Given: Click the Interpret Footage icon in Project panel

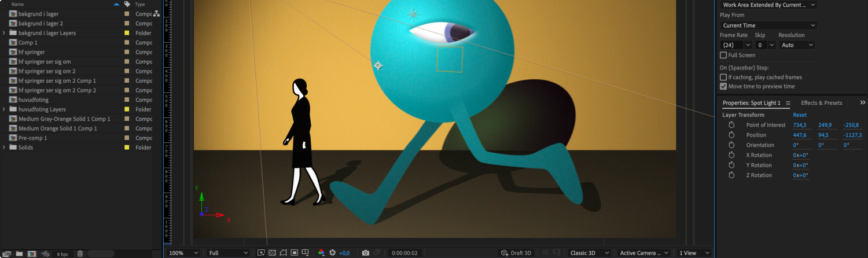Looking at the screenshot, I should 7,253.
